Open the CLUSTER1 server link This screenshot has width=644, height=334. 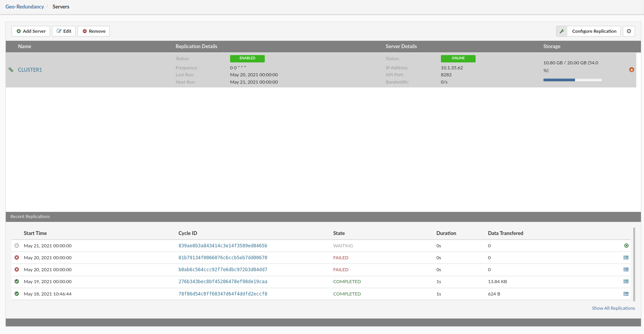point(30,70)
